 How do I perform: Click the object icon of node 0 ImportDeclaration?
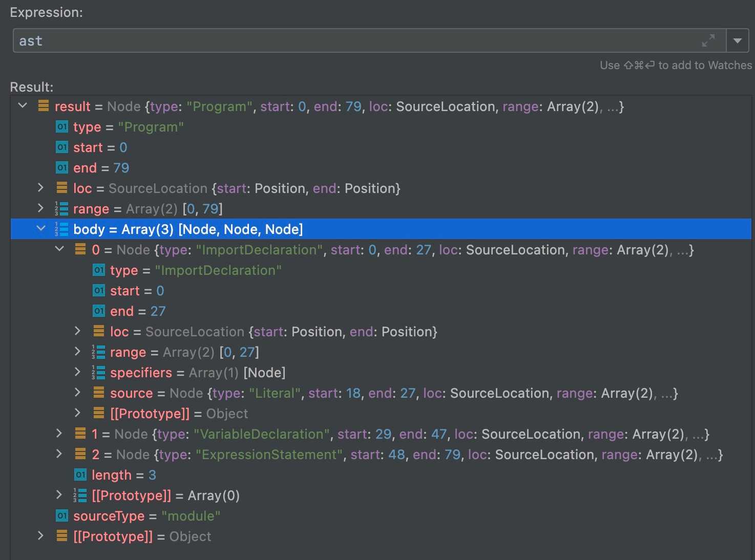(x=80, y=249)
